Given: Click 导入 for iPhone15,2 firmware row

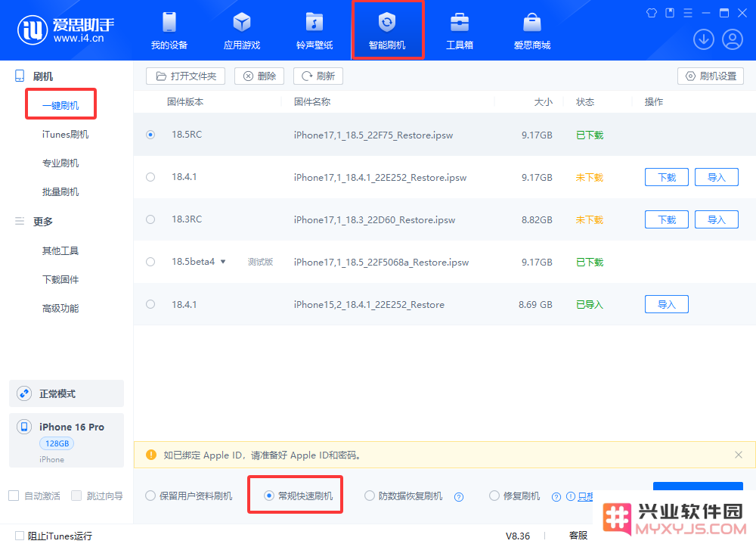Looking at the screenshot, I should point(666,304).
